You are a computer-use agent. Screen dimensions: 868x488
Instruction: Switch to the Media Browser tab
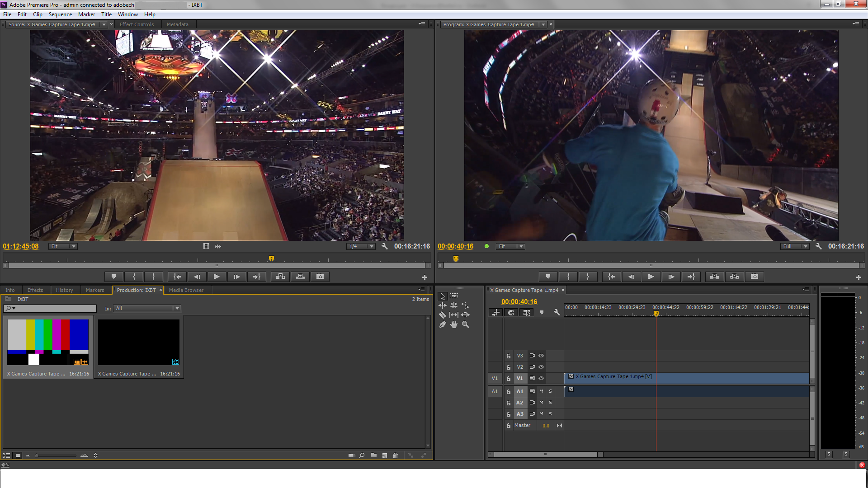point(186,290)
